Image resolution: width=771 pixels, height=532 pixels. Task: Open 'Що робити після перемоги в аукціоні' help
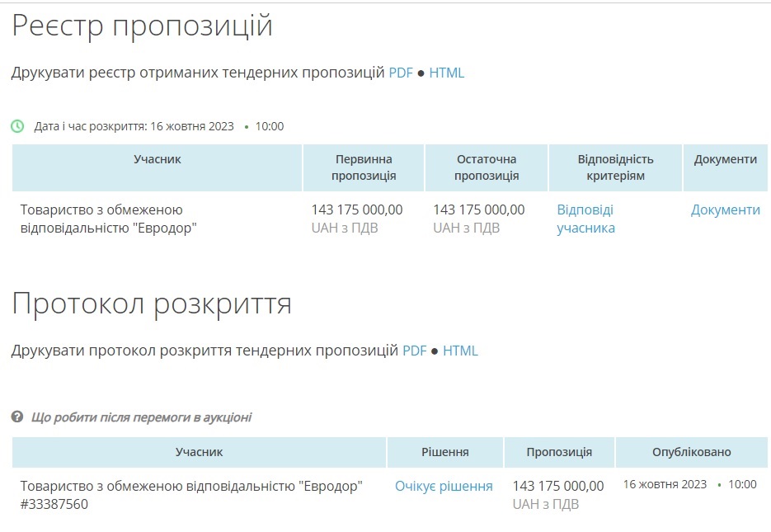click(141, 417)
